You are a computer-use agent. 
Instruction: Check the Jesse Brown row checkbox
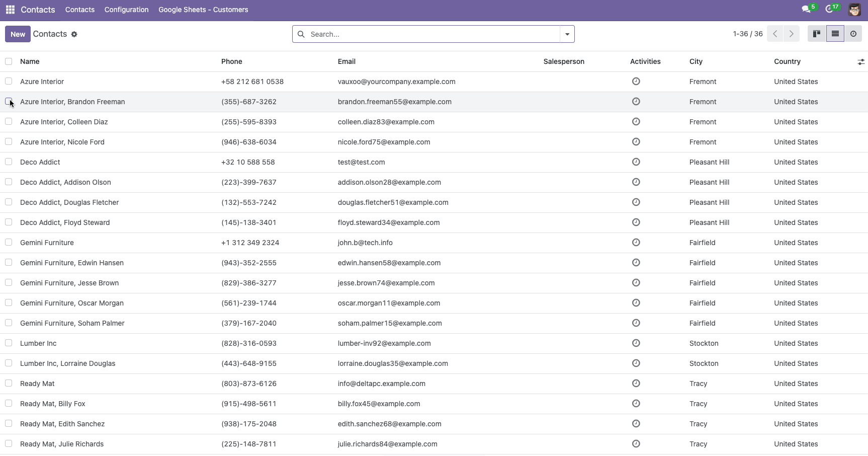[9, 282]
